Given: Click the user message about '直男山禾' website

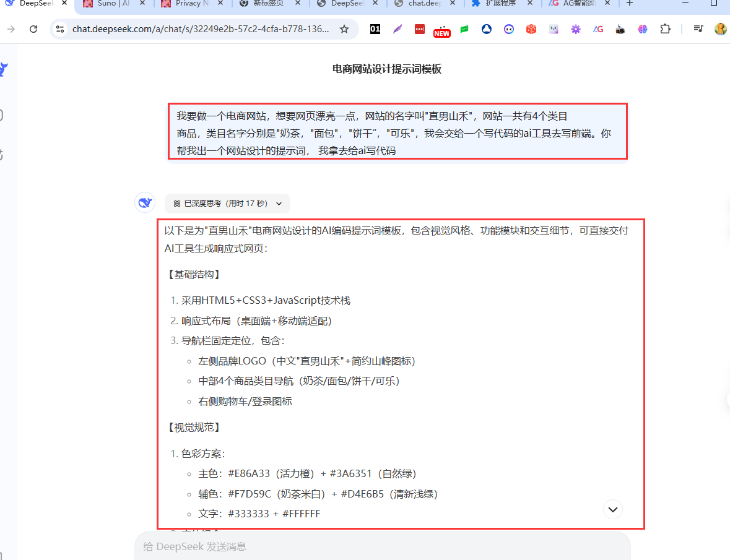Looking at the screenshot, I should pyautogui.click(x=398, y=134).
